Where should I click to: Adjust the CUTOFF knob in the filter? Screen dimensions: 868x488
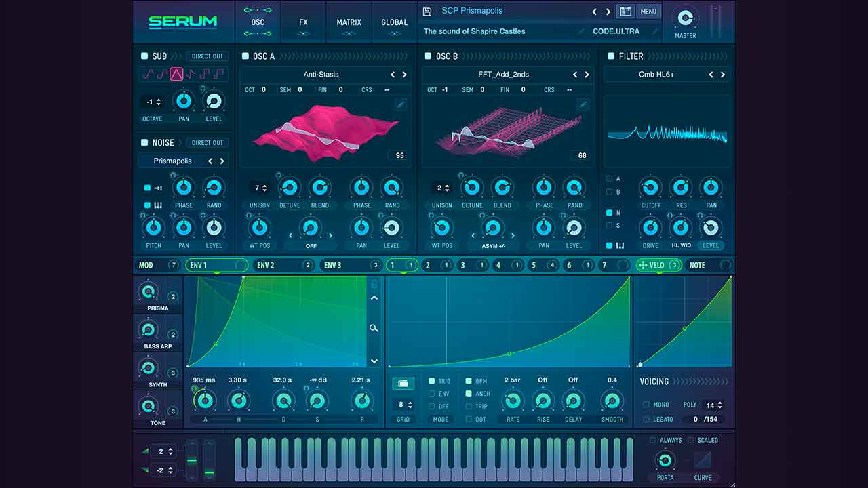650,188
